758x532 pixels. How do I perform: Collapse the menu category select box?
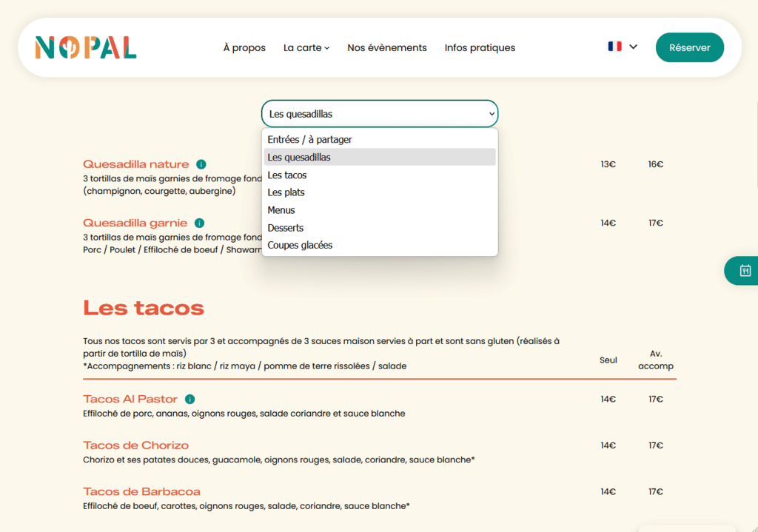[379, 114]
